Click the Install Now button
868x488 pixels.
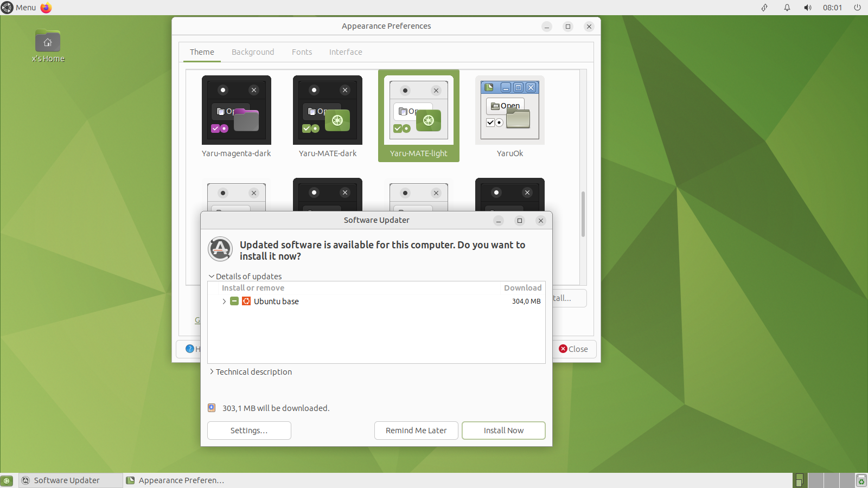tap(503, 430)
